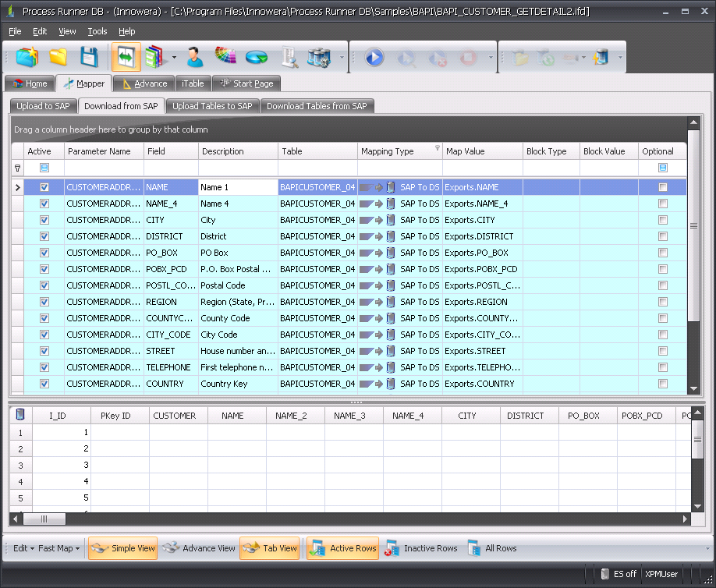Open dropdown arrow beside books icon
Viewport: 716px width, 588px height.
pos(174,58)
